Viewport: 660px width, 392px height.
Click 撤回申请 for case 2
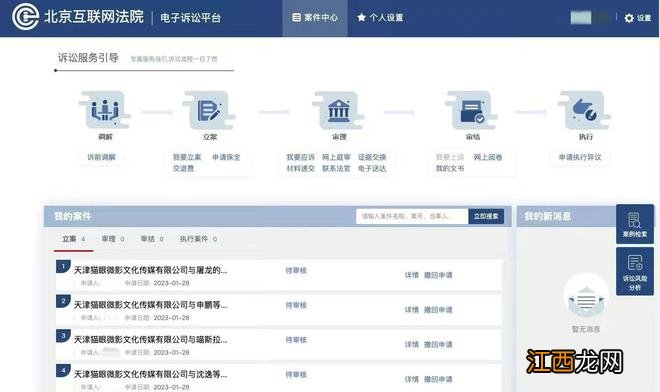438,309
